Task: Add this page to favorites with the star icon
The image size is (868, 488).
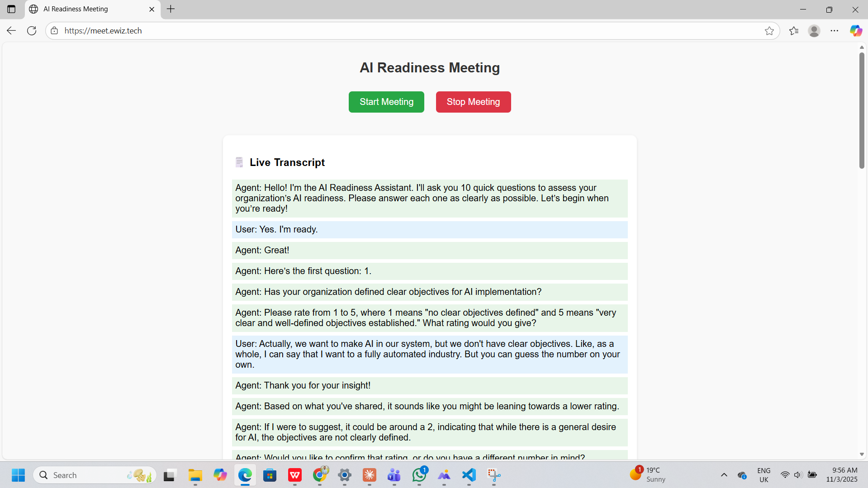Action: [769, 31]
